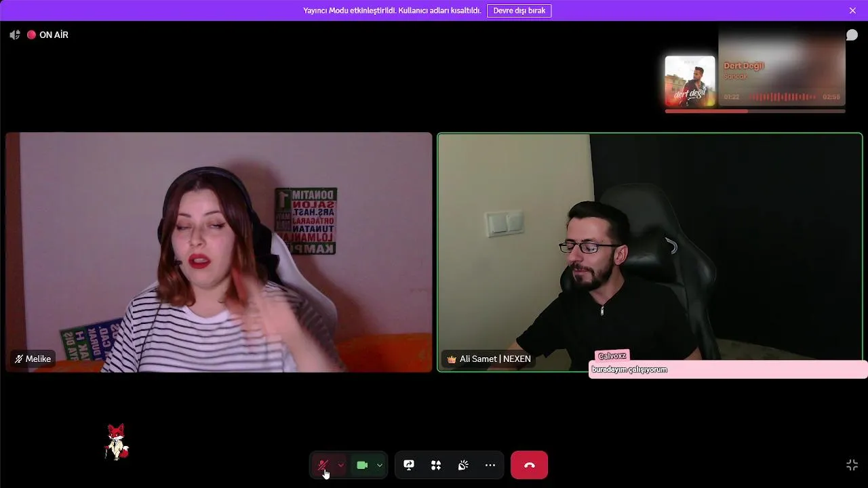This screenshot has width=868, height=488.
Task: Click the Calvoxz username tag
Action: click(x=612, y=356)
